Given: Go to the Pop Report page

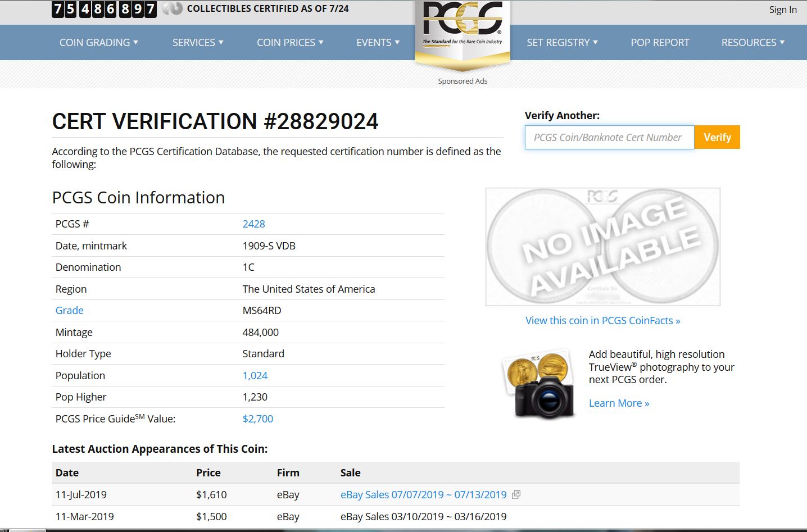Looking at the screenshot, I should [660, 43].
